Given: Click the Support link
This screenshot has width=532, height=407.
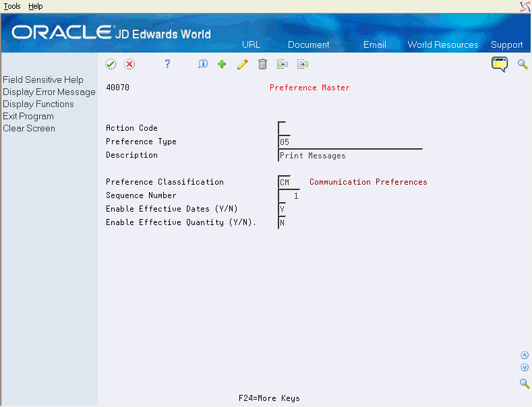Looking at the screenshot, I should (x=506, y=44).
